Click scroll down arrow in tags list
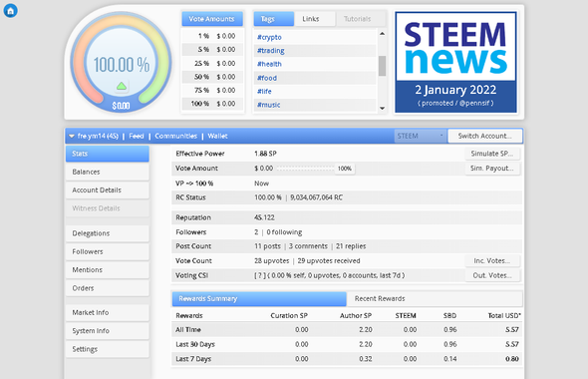This screenshot has height=379, width=588. [x=382, y=108]
